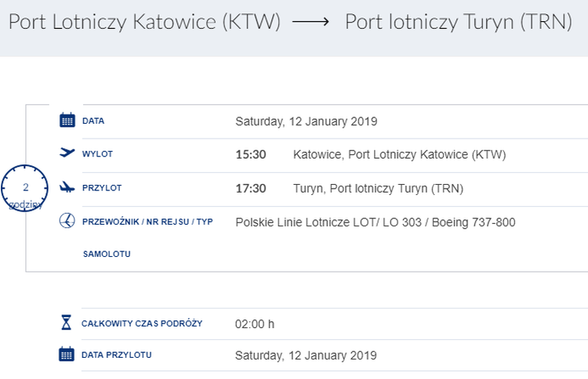Click departure airport Katowice, Port Lotniczy Katowice
Screen dimensions: 588x379
pos(400,154)
